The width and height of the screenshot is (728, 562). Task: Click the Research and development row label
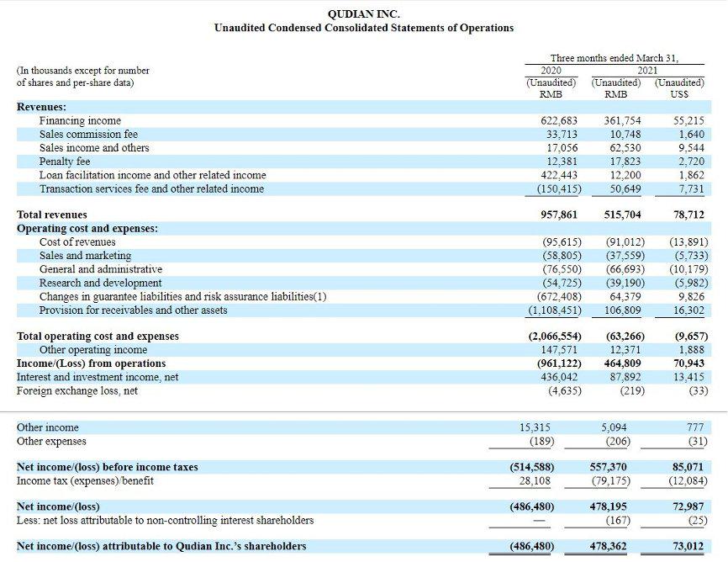tap(100, 283)
